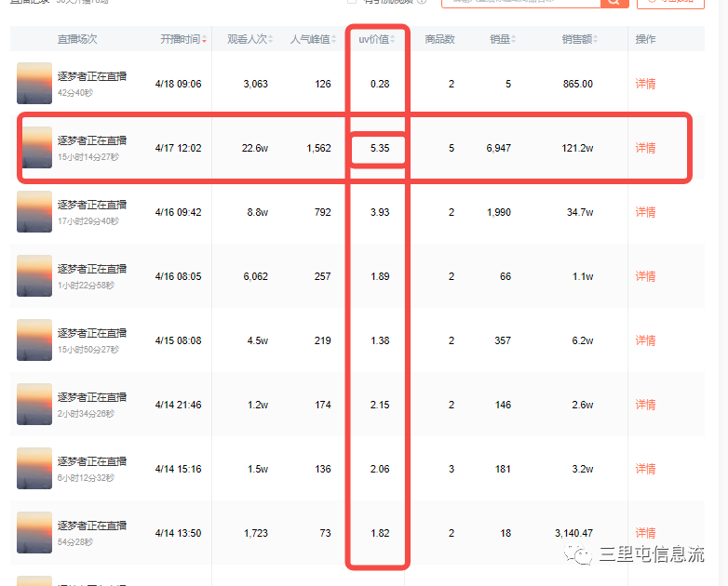This screenshot has height=586, width=728.
Task: Click the start time 4/16 09:42
Action: [x=179, y=212]
